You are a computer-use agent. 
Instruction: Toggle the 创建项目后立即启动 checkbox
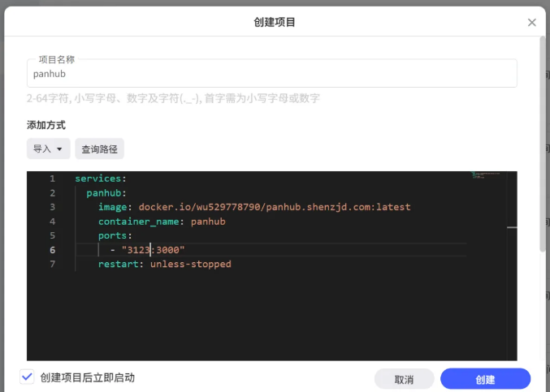pyautogui.click(x=28, y=377)
